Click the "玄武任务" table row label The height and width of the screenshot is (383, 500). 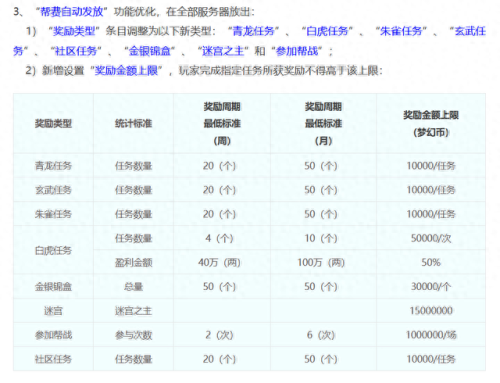point(53,190)
